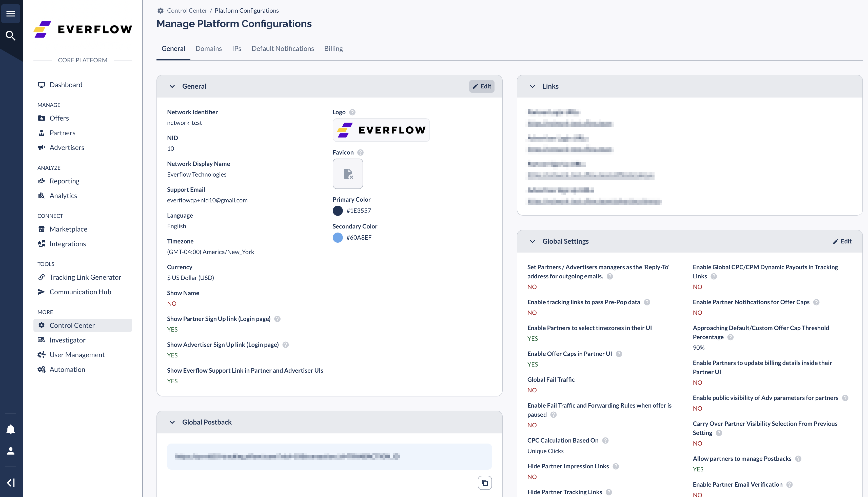Open the Default Notifications tab
Viewport: 868px width, 497px height.
tap(283, 48)
